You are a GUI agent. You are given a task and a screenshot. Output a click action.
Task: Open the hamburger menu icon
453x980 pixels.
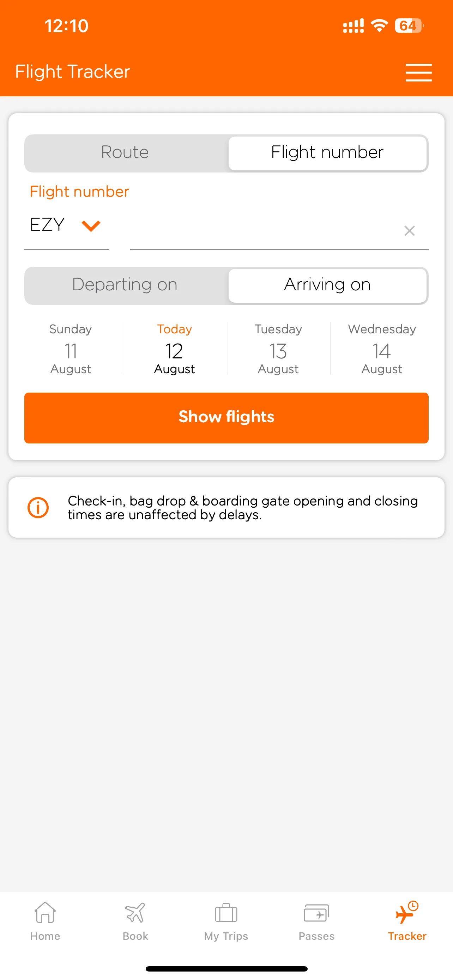(418, 72)
